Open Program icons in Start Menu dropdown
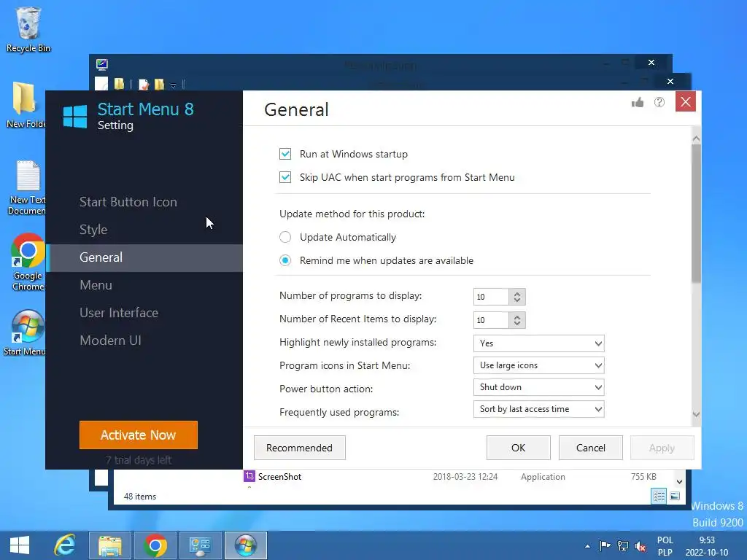The width and height of the screenshot is (747, 560). click(x=539, y=365)
